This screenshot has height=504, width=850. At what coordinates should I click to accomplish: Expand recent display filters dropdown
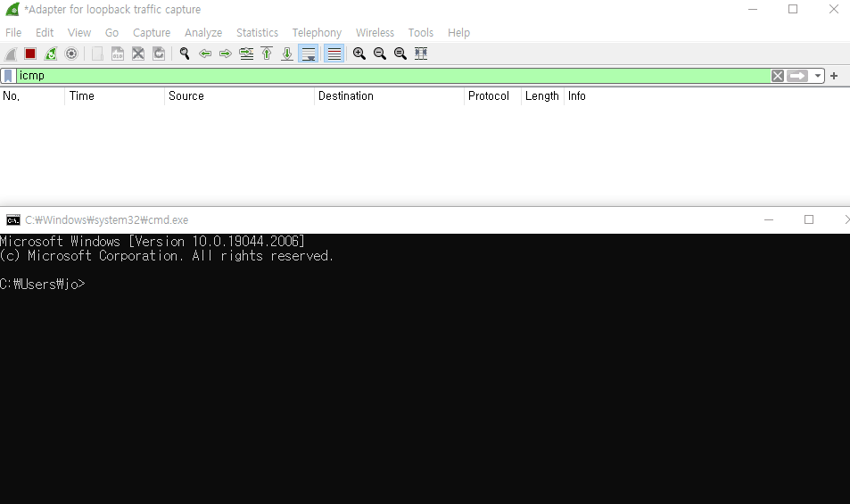pyautogui.click(x=818, y=76)
